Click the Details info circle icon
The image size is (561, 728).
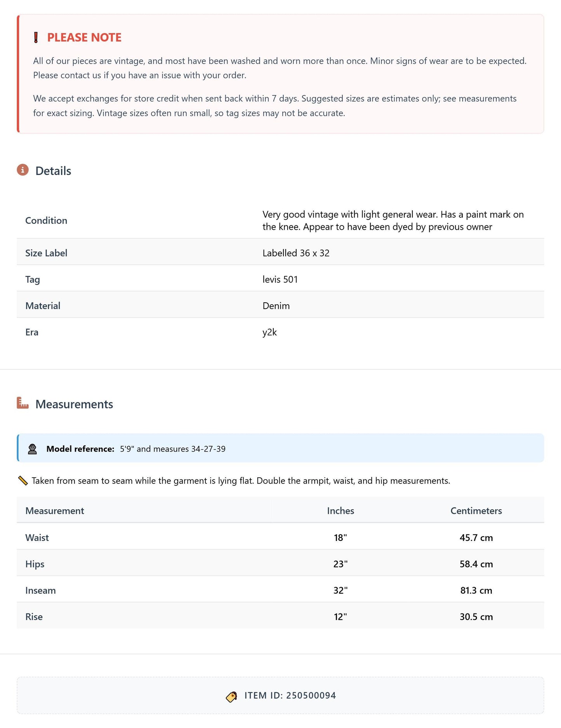(x=23, y=170)
